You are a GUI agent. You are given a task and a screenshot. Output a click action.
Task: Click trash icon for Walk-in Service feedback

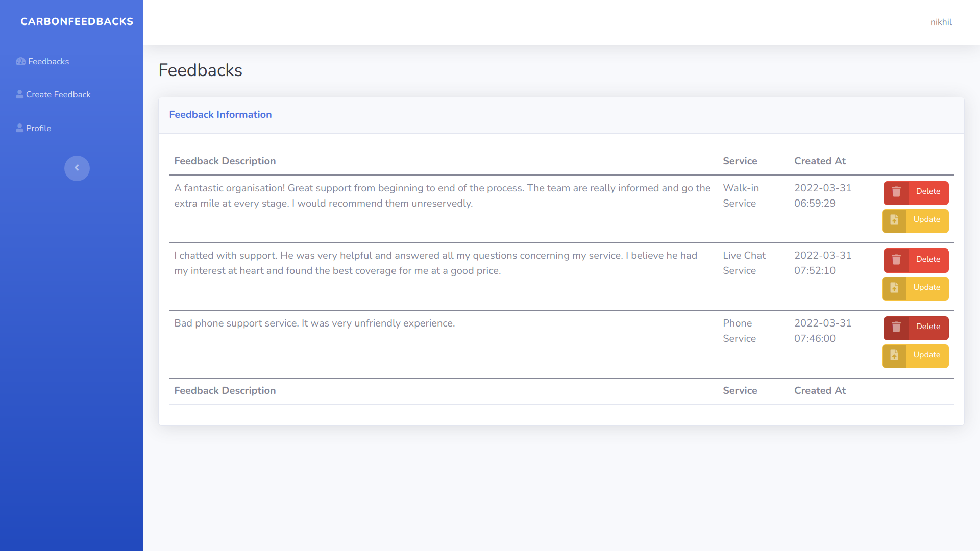tap(896, 192)
